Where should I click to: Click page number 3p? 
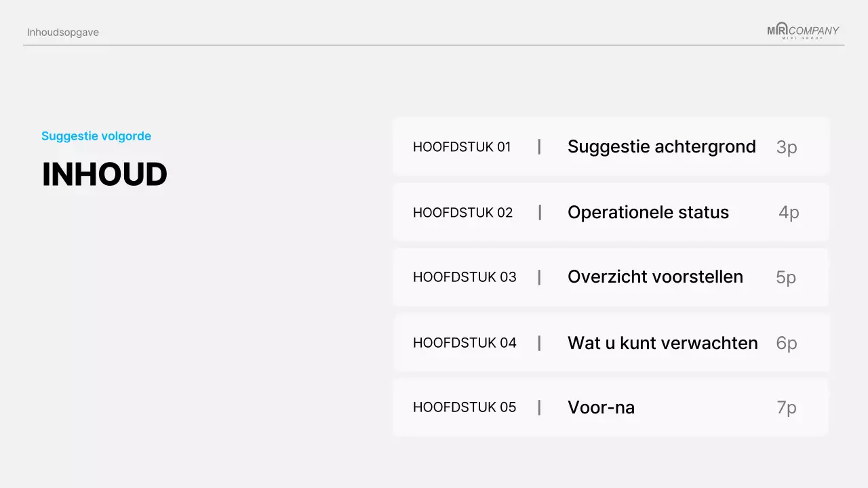click(787, 147)
